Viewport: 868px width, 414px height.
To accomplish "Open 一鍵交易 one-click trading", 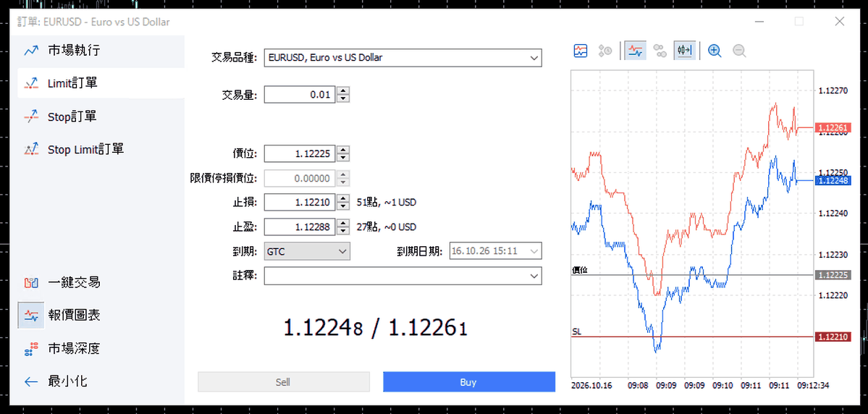I will point(101,282).
